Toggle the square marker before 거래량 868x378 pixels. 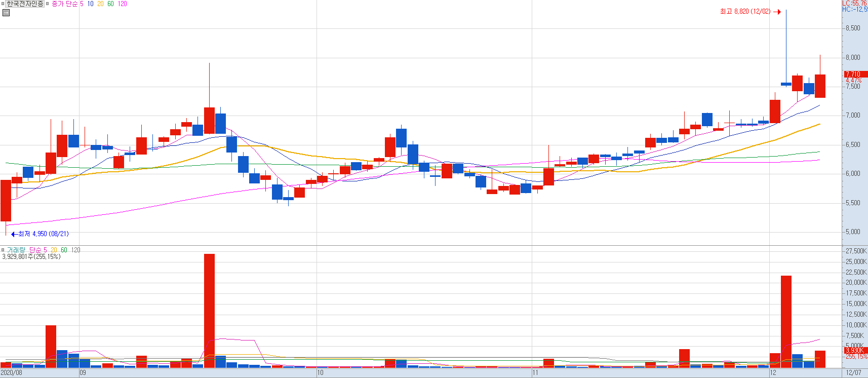tap(3, 250)
